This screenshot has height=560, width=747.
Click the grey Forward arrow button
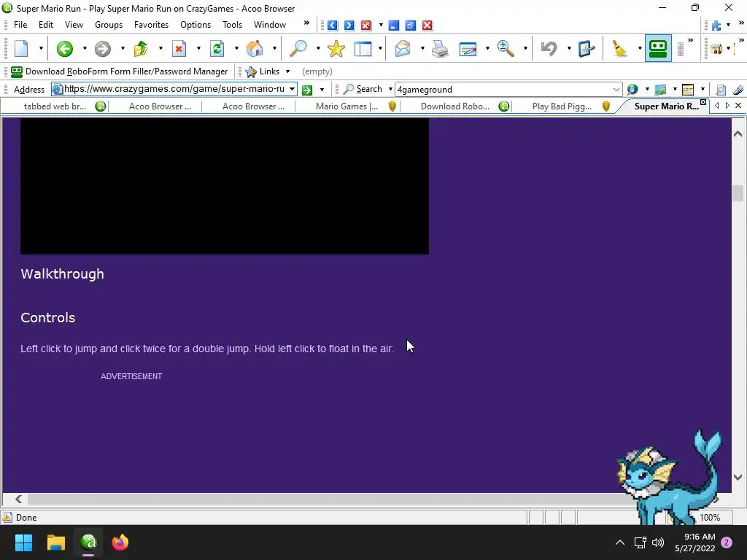(x=102, y=49)
